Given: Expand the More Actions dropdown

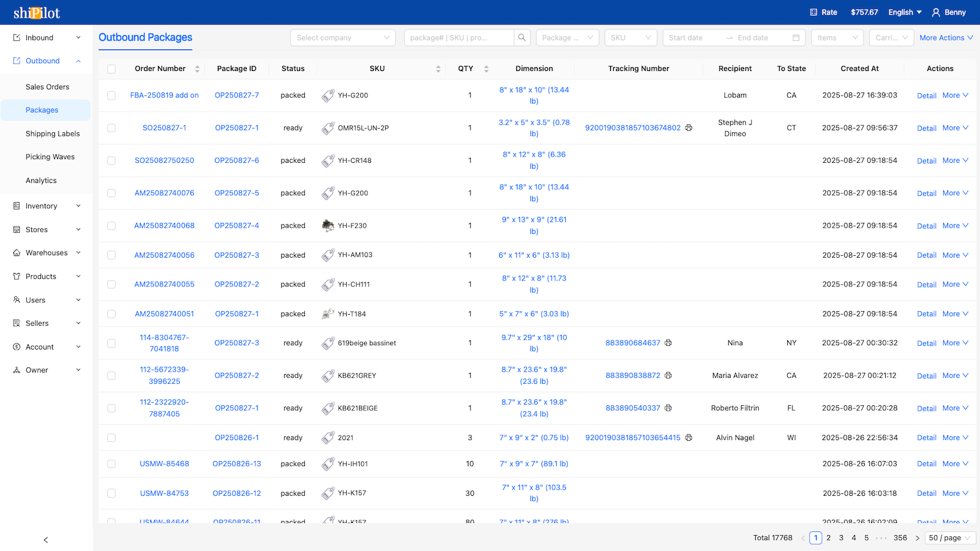Looking at the screenshot, I should coord(945,37).
